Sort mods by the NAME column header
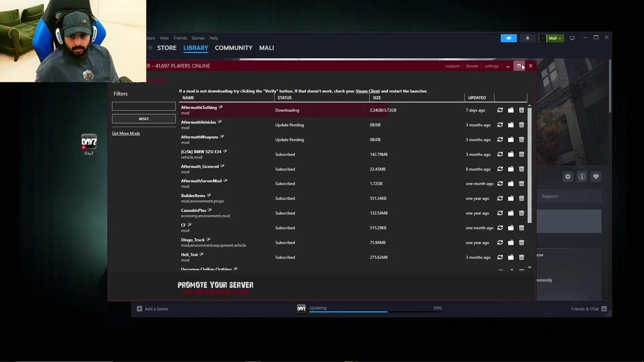644x362 pixels. click(188, 98)
